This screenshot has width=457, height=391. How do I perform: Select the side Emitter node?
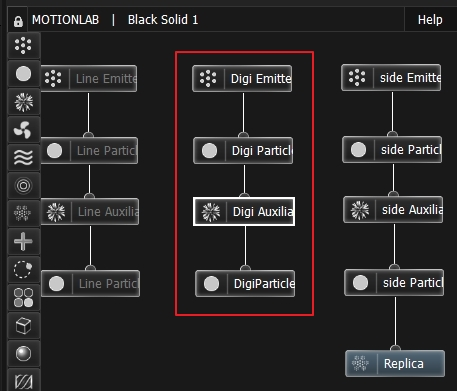391,78
